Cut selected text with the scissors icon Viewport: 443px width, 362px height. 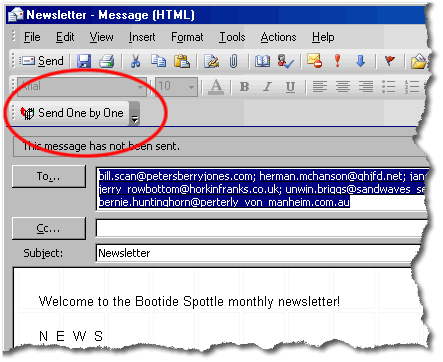coord(135,61)
